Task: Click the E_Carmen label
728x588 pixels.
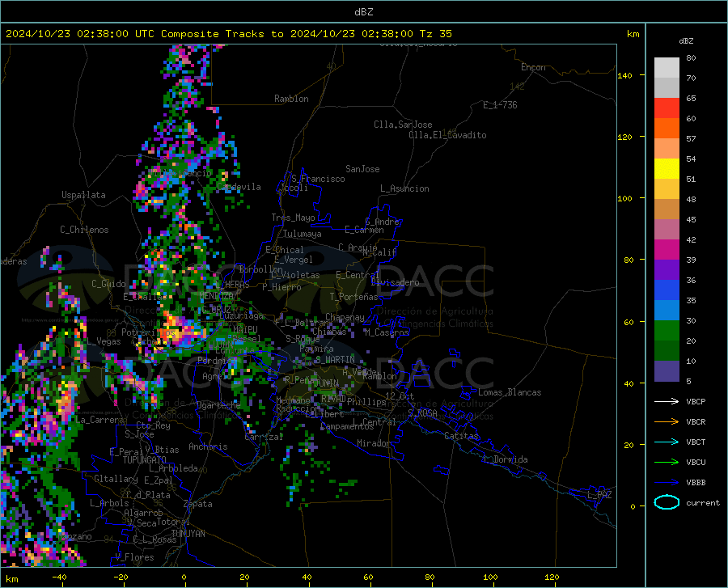Action: click(x=364, y=230)
